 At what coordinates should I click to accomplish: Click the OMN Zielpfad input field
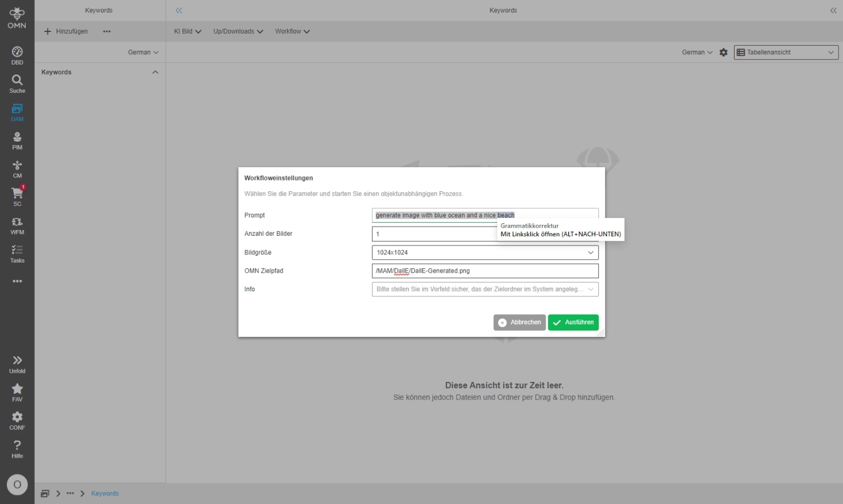[485, 271]
